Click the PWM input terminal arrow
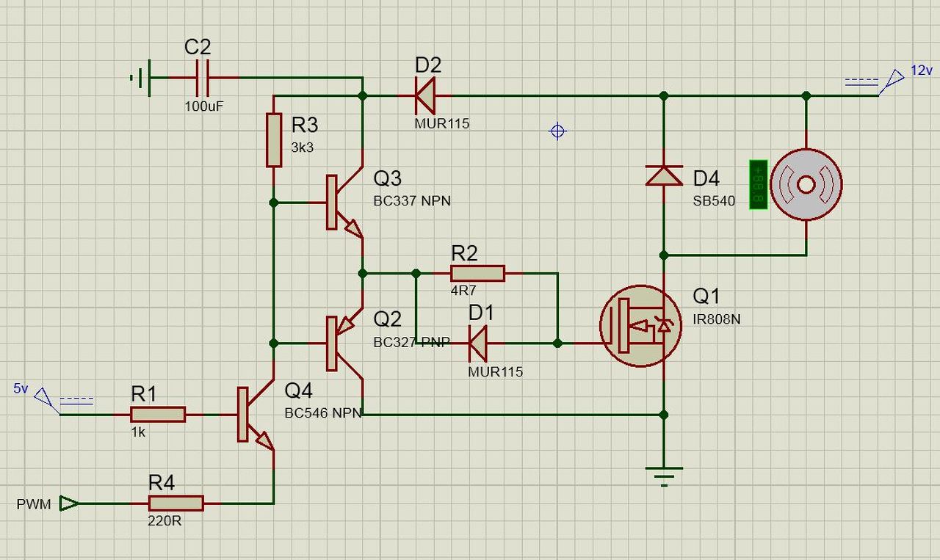The height and width of the screenshot is (560, 940). coord(69,503)
